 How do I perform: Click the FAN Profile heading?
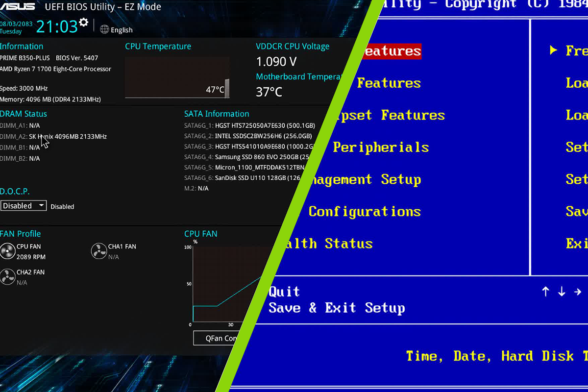(x=21, y=234)
